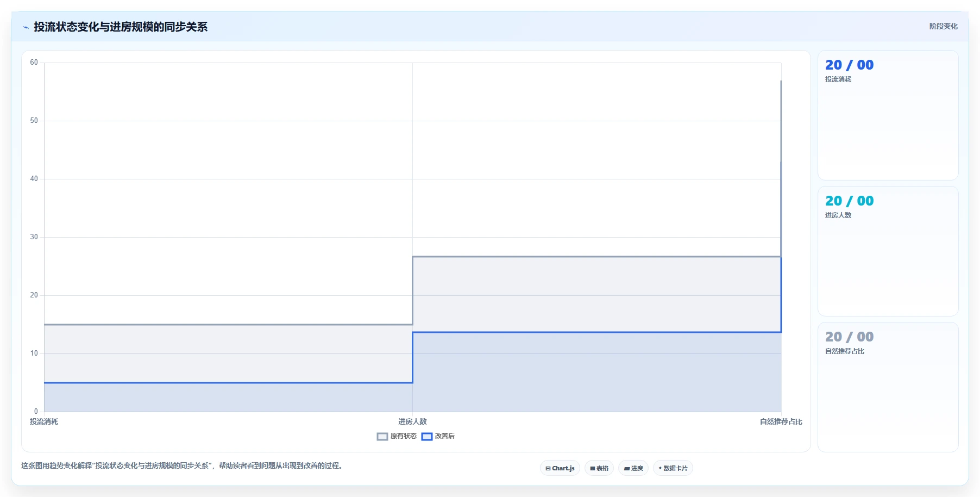This screenshot has width=980, height=497.
Task: Click the 投流消耗 data card value
Action: point(849,65)
